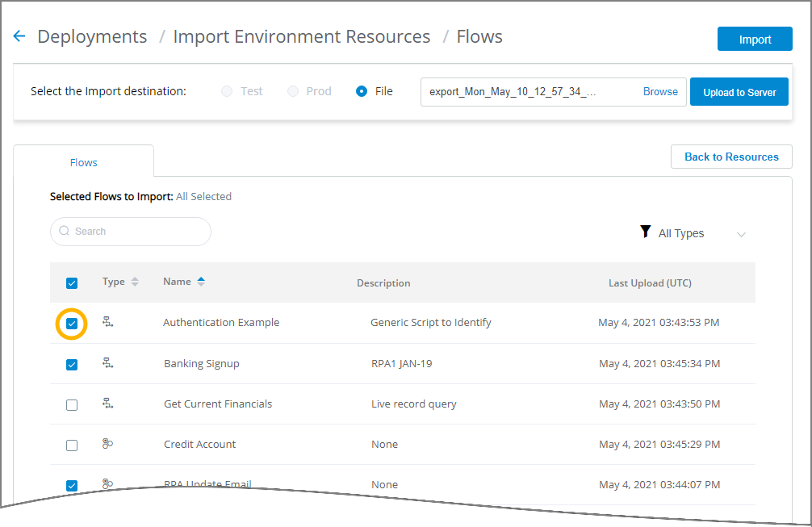Check the Credit Account flow checkbox

[72, 445]
